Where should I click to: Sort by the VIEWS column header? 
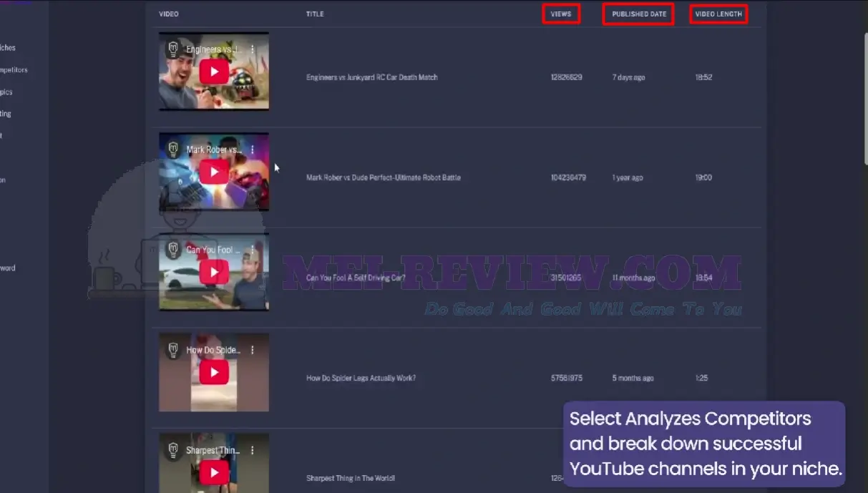[561, 14]
